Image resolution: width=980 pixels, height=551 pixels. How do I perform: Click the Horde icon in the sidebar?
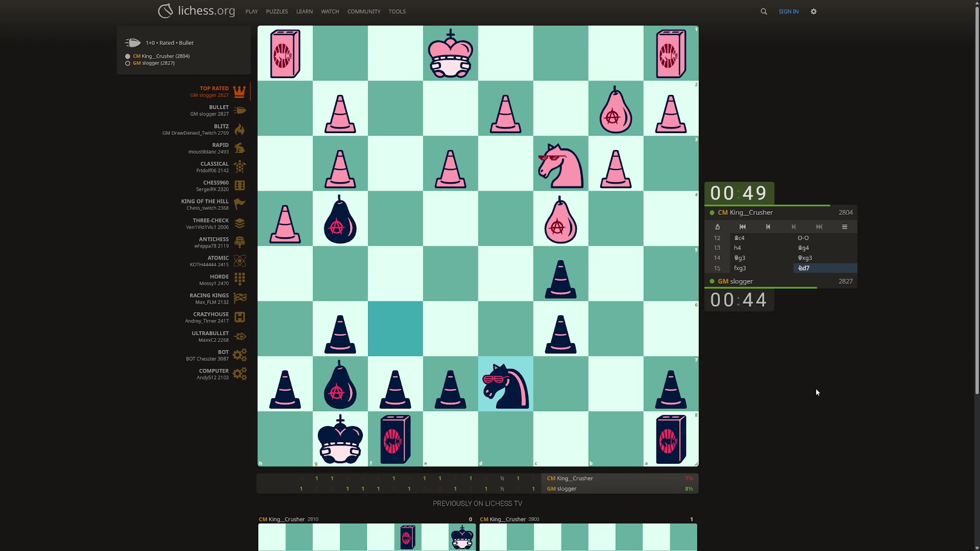tap(239, 280)
